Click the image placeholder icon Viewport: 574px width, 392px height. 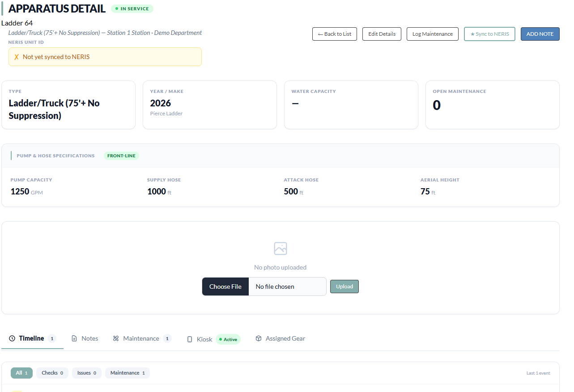click(x=281, y=249)
